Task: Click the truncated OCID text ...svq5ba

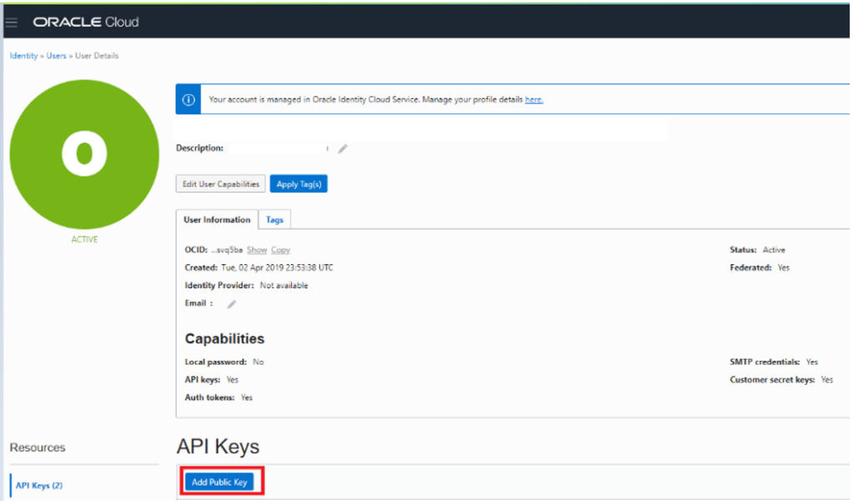Action: point(226,250)
